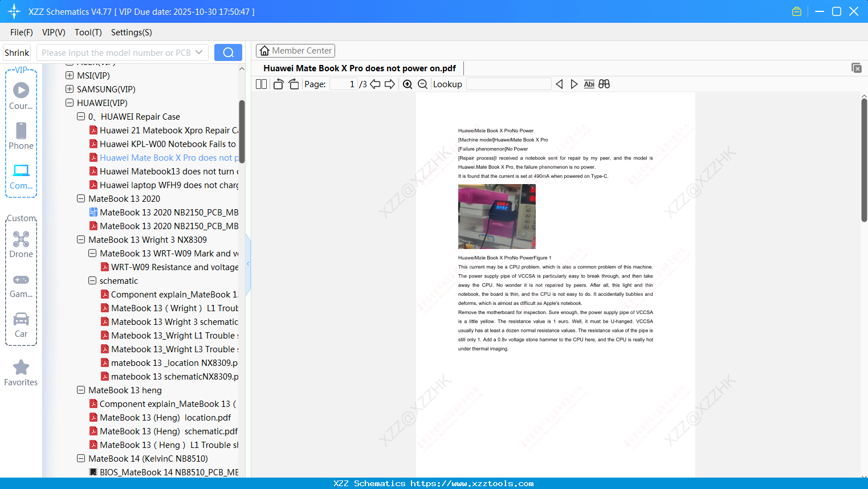Image resolution: width=868 pixels, height=489 pixels.
Task: Click the Member Center button
Action: click(295, 51)
